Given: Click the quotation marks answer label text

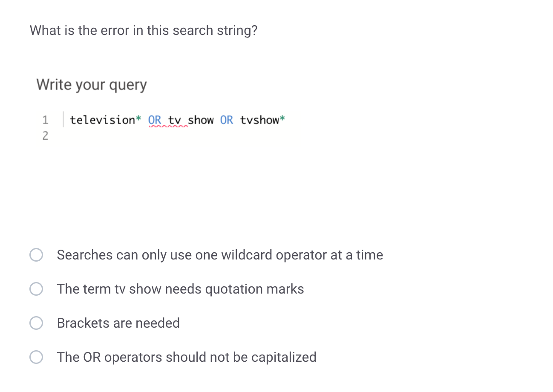Looking at the screenshot, I should (180, 289).
